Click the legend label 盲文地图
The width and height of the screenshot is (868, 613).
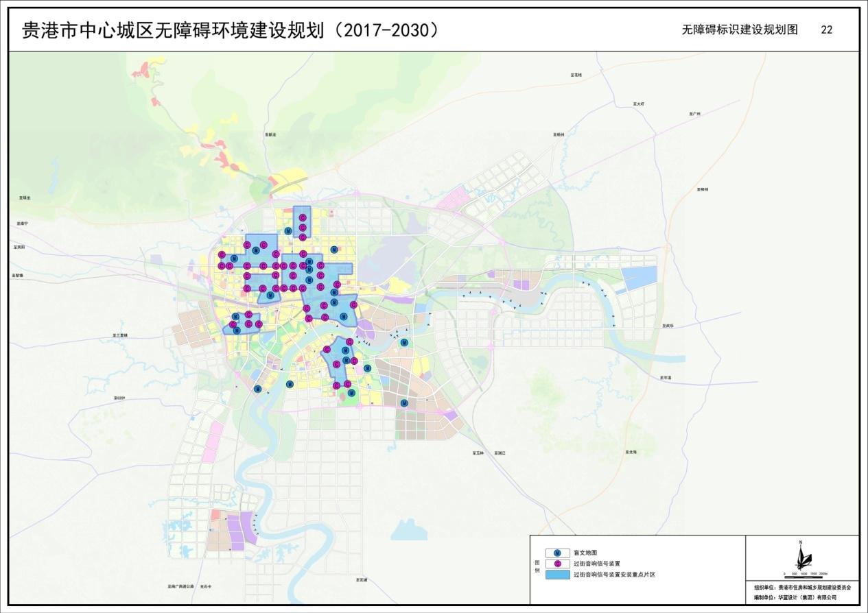(585, 552)
